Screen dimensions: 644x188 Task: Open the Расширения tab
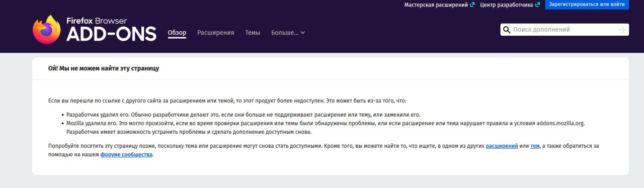tap(216, 33)
